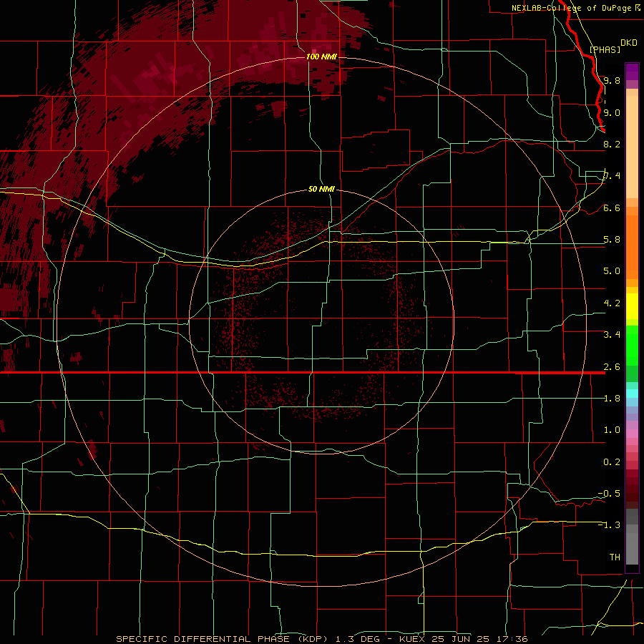Click the 5.8 value on the color scale
Image resolution: width=644 pixels, height=644 pixels.
tap(612, 240)
